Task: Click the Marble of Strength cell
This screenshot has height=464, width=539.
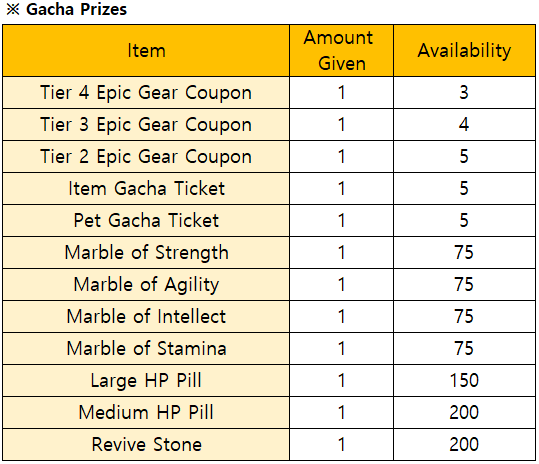Action: 146,252
